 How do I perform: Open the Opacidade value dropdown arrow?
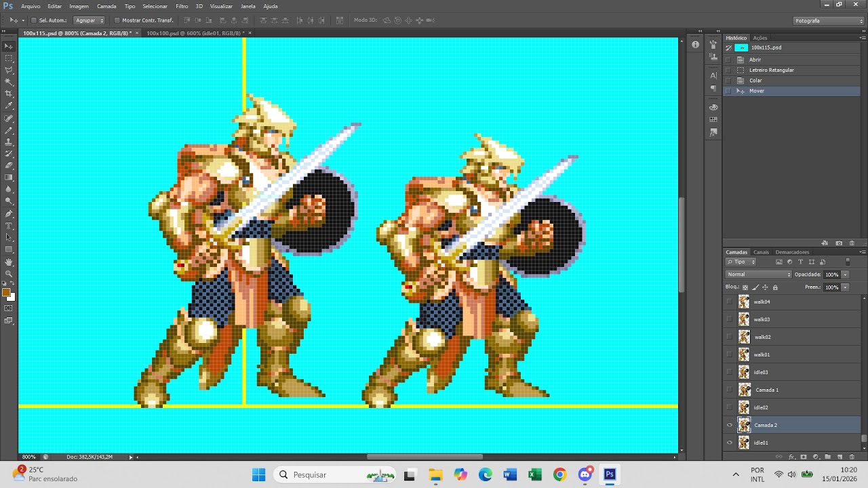845,274
